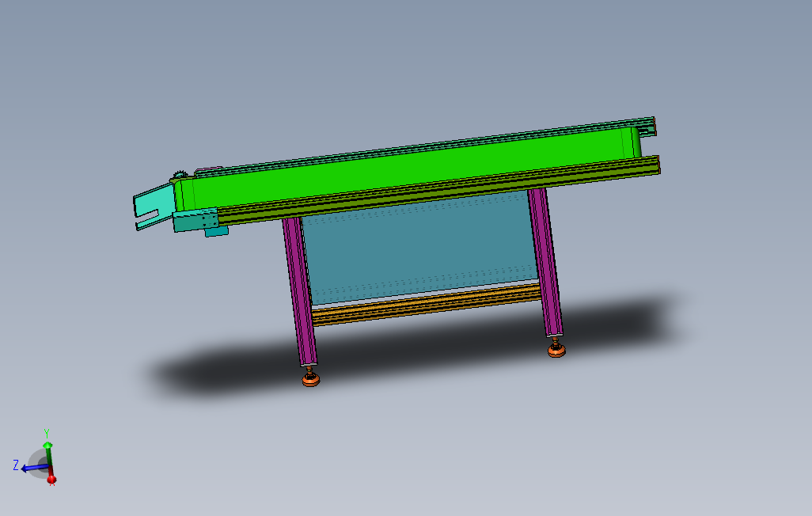Select the olive aluminum side rail
812x516 pixels.
438,191
